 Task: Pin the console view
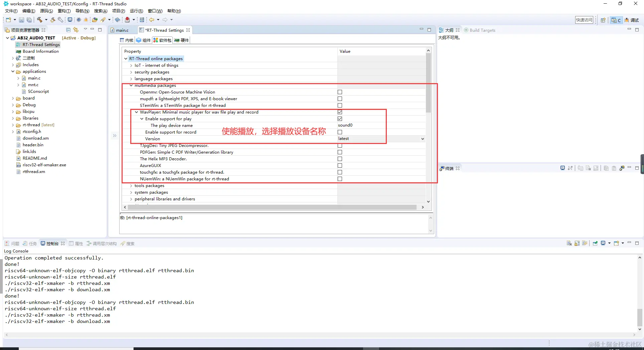[x=595, y=243]
